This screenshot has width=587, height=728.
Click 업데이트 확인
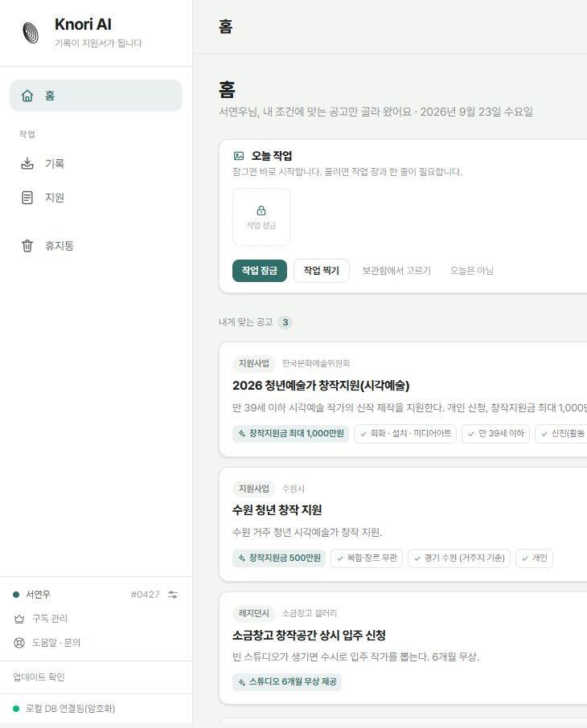pyautogui.click(x=39, y=677)
